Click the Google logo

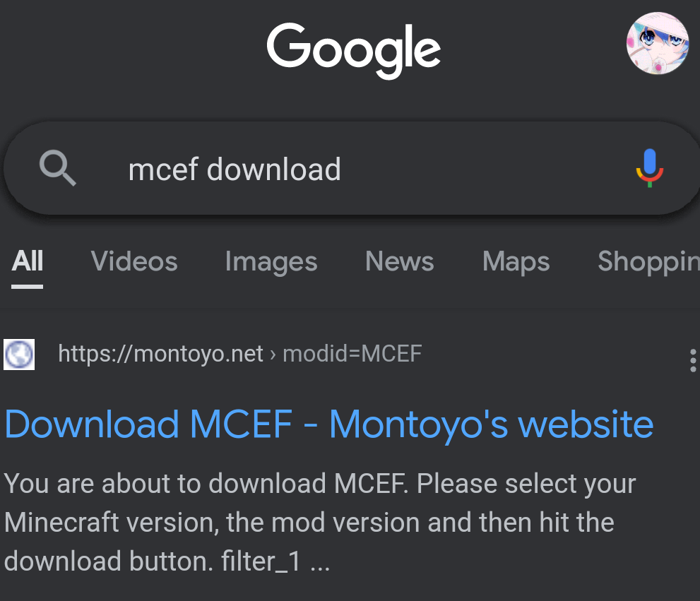click(353, 49)
